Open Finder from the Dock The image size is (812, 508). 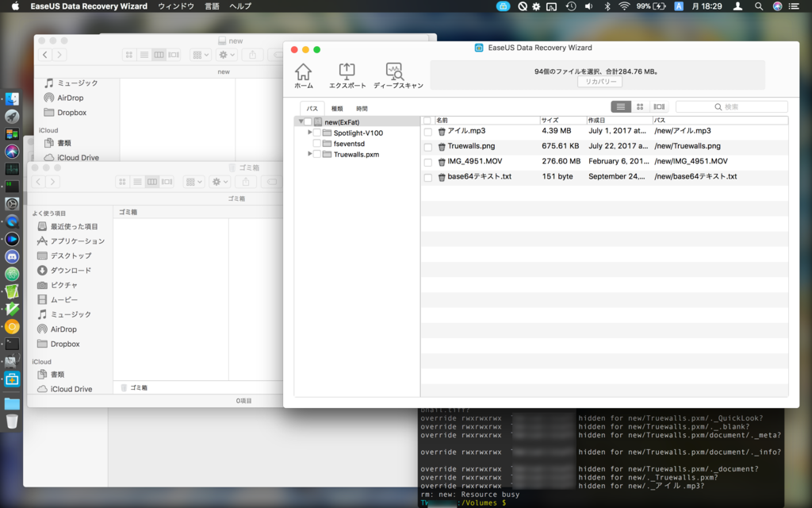pyautogui.click(x=12, y=98)
